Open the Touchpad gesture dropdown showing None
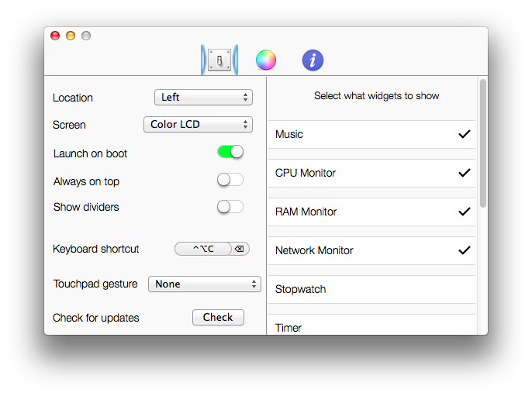The image size is (532, 396). point(204,284)
